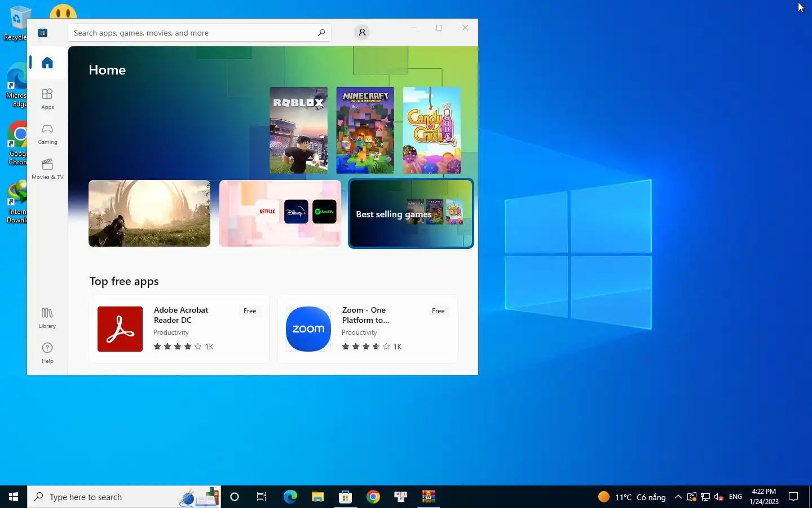
Task: Click the Adobe Acrobat red app icon
Action: pos(120,329)
